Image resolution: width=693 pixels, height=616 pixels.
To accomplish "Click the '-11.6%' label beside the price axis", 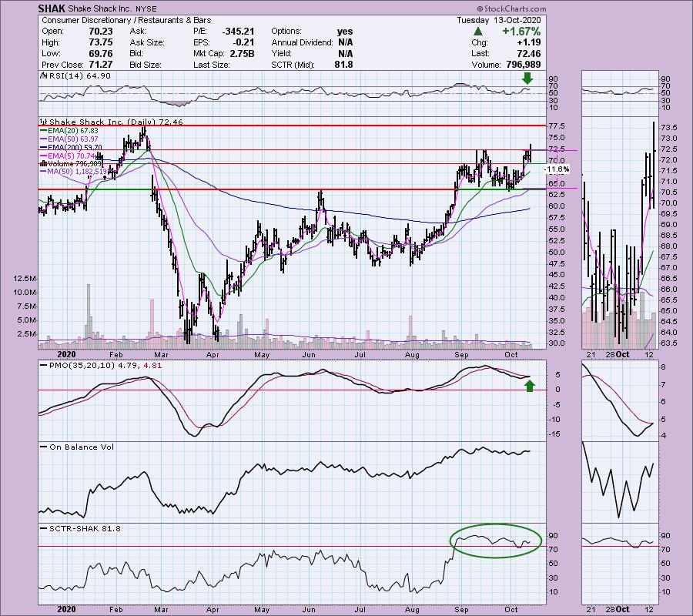I will 557,169.
